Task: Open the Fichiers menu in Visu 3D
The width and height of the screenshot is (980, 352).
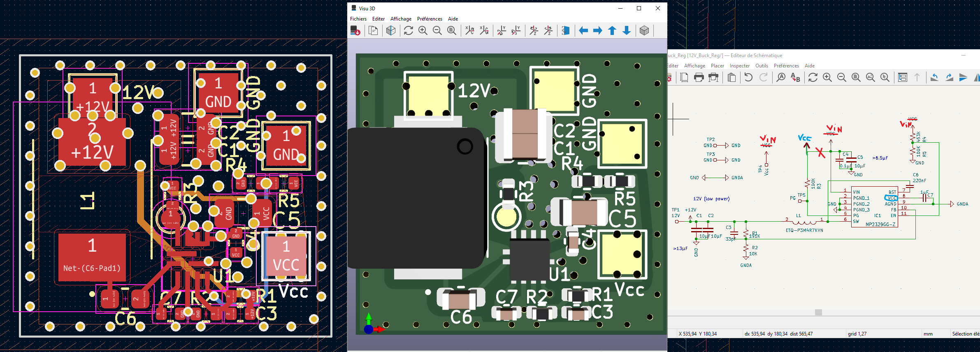Action: coord(358,19)
